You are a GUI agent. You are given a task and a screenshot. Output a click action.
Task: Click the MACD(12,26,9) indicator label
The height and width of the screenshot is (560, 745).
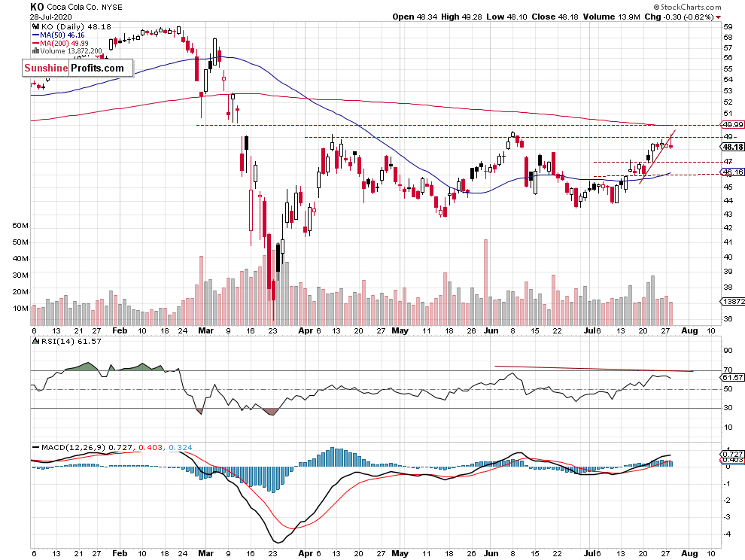point(74,447)
